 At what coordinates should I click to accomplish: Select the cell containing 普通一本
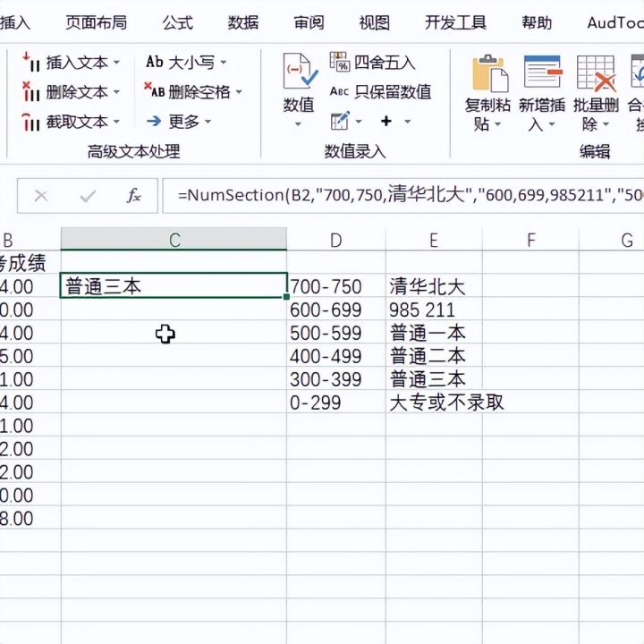[434, 332]
